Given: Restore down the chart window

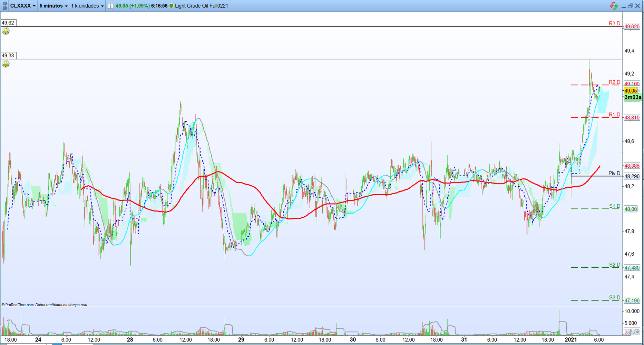Looking at the screenshot, I should (631, 6).
